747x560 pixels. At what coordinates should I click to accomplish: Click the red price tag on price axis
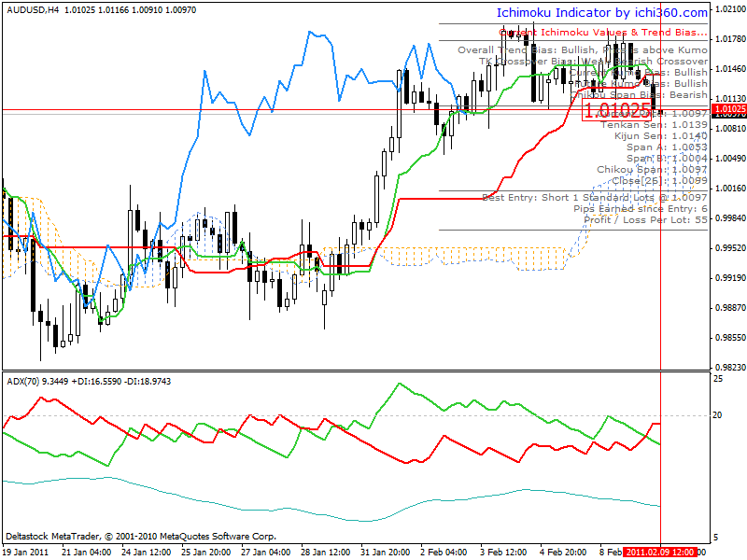[x=729, y=109]
